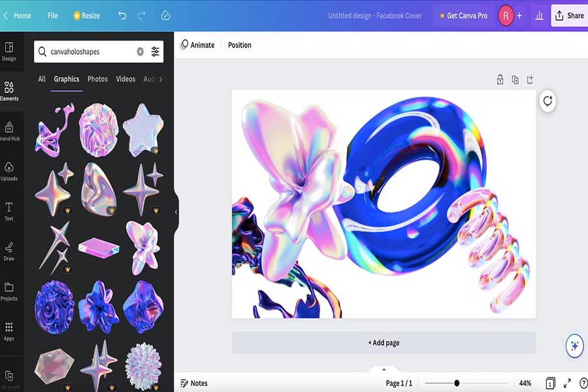588x392 pixels.
Task: Add the blue rose sphere graphic thumbnail
Action: coord(54,307)
